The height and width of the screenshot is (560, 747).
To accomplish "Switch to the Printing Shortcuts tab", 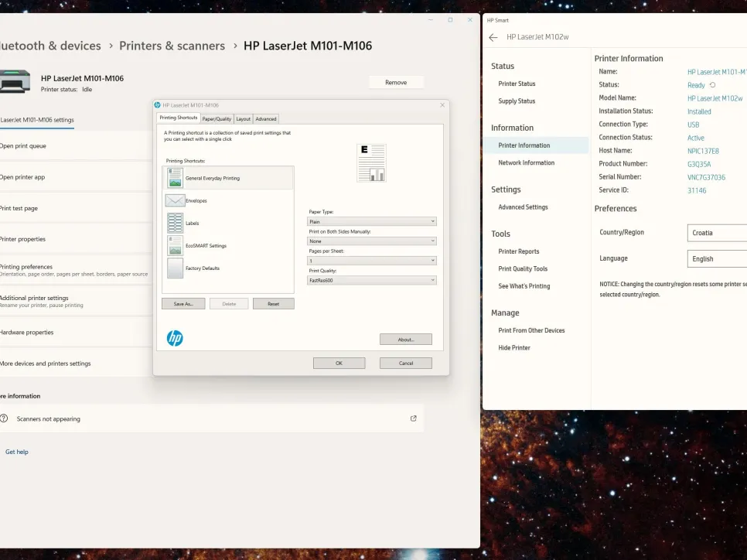I will pos(178,118).
